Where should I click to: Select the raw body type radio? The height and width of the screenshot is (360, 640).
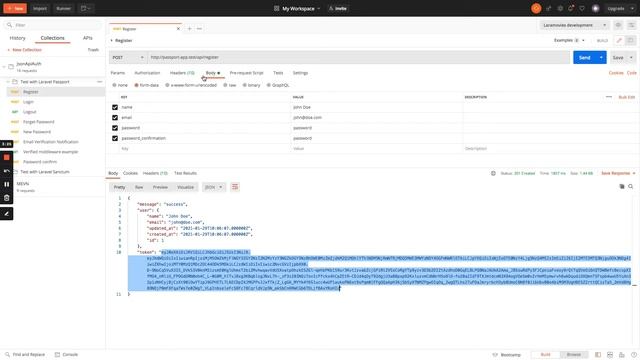click(225, 85)
